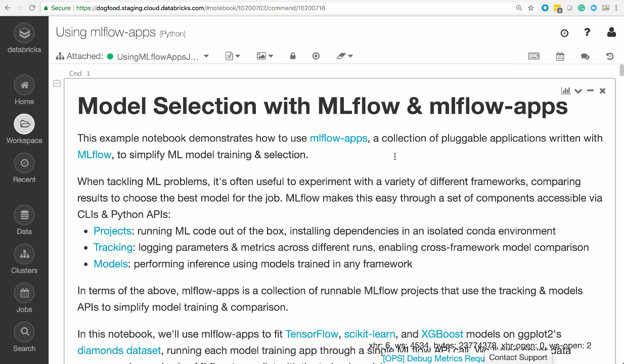Screen dimensions: 624x364
Task: Click notebook title Using mlflow-apps
Action: tap(106, 32)
